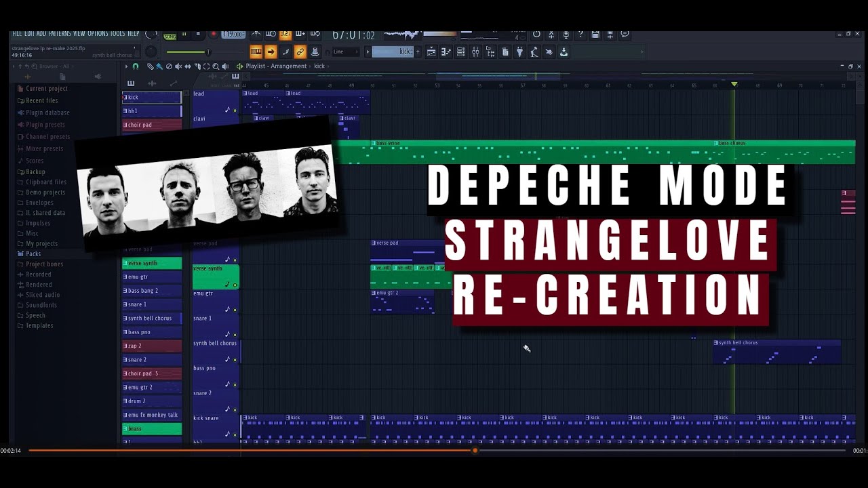
Task: Select the synth bell chorus pattern
Action: (152, 318)
